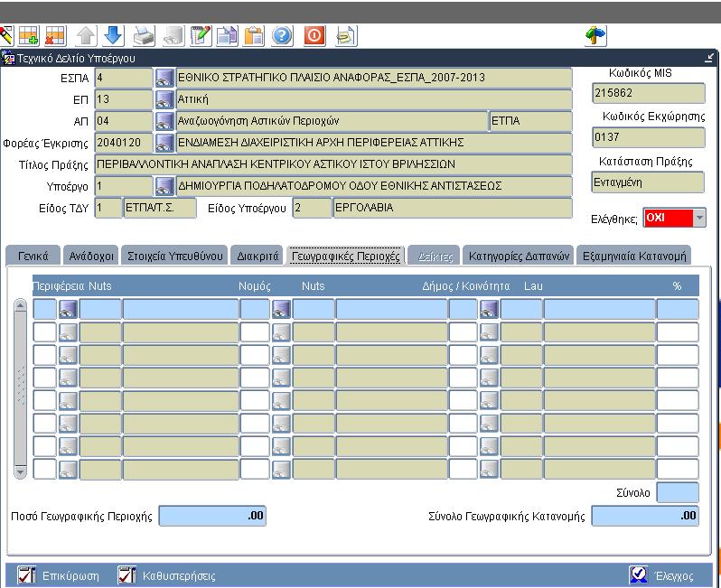
Task: Click the database query binoculars toolbar icon
Action: (173, 36)
